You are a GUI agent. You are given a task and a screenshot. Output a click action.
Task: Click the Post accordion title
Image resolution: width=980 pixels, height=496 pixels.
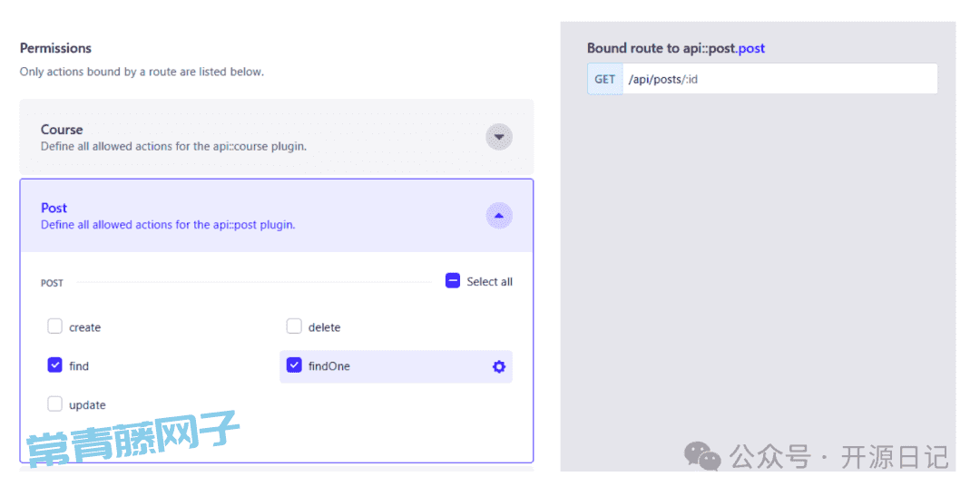point(54,208)
